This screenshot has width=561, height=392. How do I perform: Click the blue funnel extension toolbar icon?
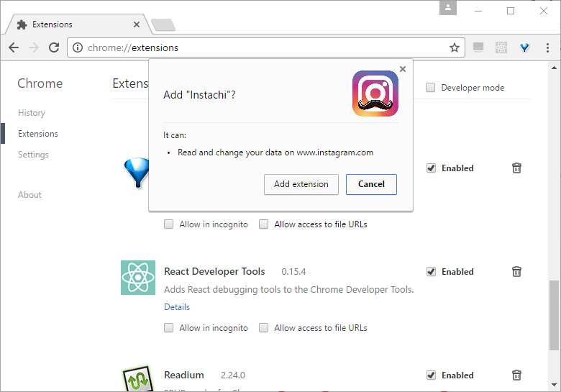[524, 47]
